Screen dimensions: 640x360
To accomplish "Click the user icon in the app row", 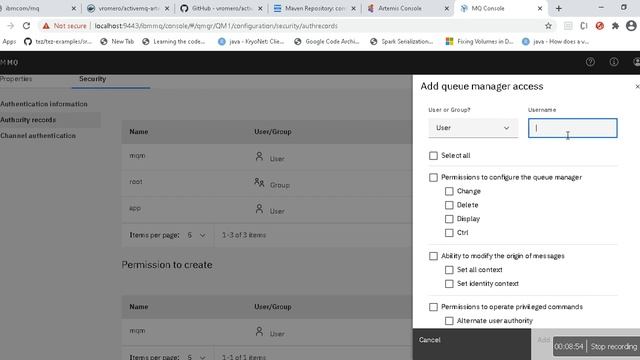I will (259, 209).
